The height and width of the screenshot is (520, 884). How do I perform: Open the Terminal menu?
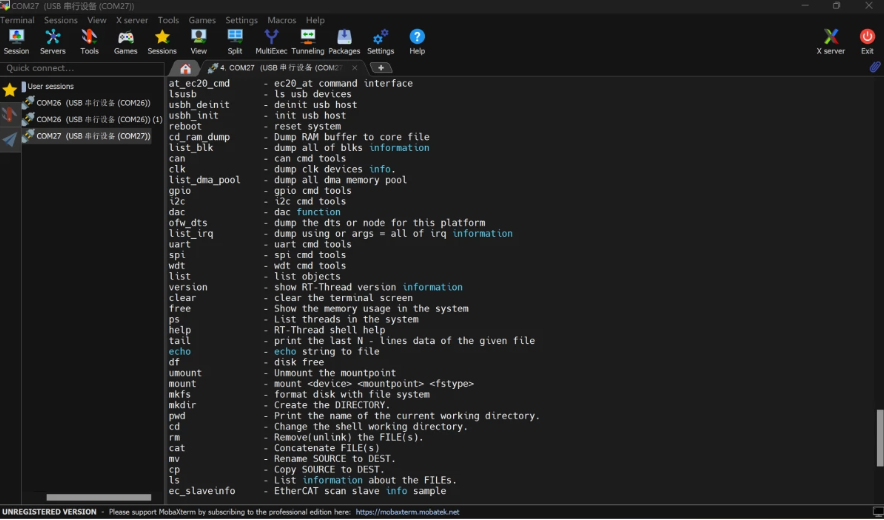pyautogui.click(x=17, y=20)
